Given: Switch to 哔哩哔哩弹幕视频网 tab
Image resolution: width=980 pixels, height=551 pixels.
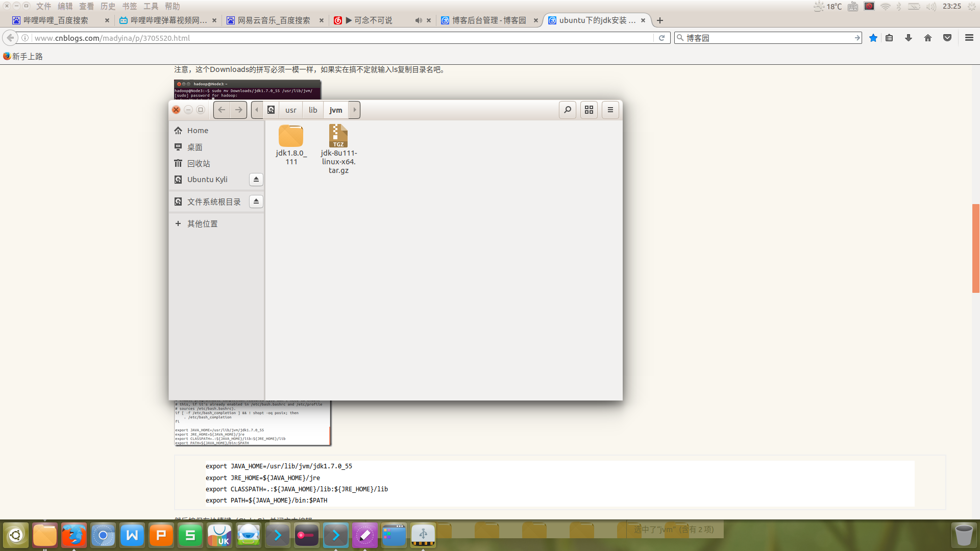Looking at the screenshot, I should tap(163, 20).
